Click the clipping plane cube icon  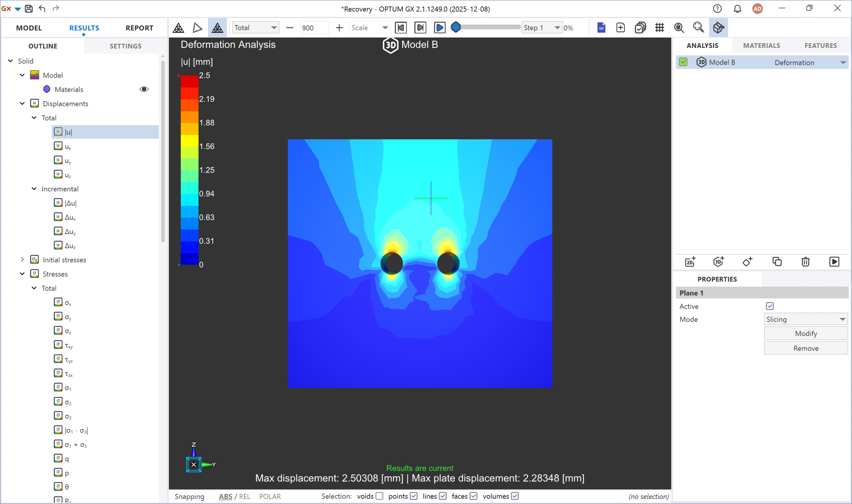718,28
